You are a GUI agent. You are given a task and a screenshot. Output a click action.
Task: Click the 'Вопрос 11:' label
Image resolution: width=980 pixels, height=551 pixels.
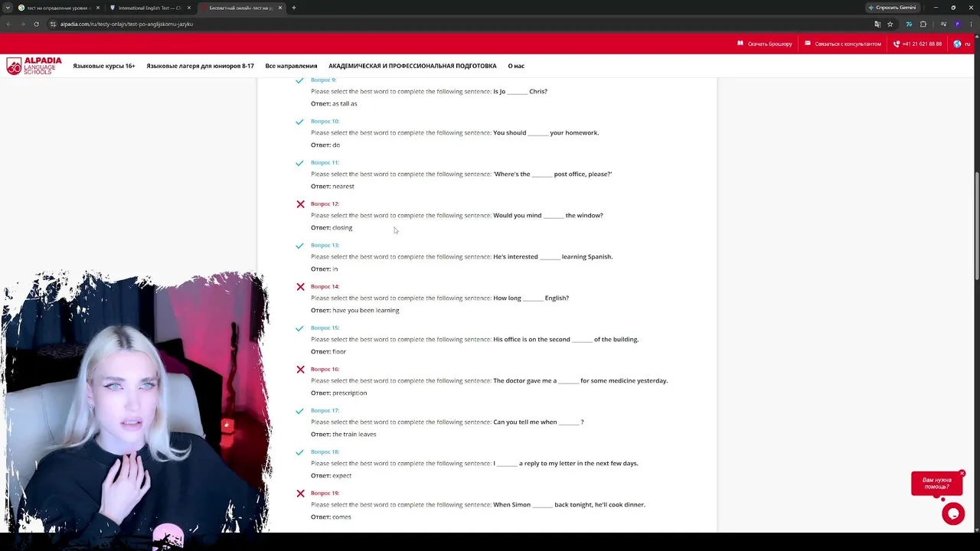coord(325,162)
